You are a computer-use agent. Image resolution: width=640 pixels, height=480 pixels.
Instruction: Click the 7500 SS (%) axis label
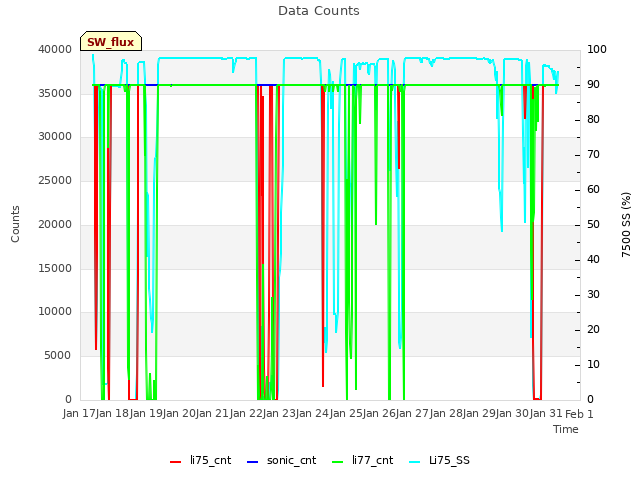(x=626, y=224)
